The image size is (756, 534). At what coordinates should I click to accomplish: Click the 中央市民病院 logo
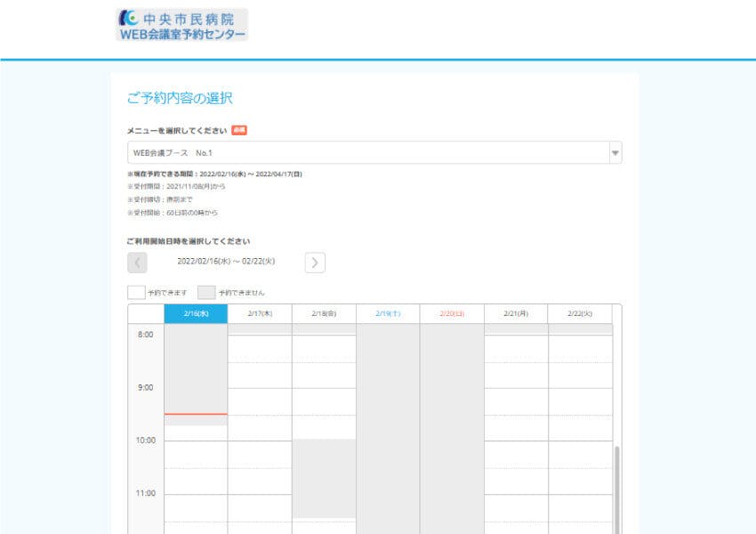pyautogui.click(x=181, y=25)
